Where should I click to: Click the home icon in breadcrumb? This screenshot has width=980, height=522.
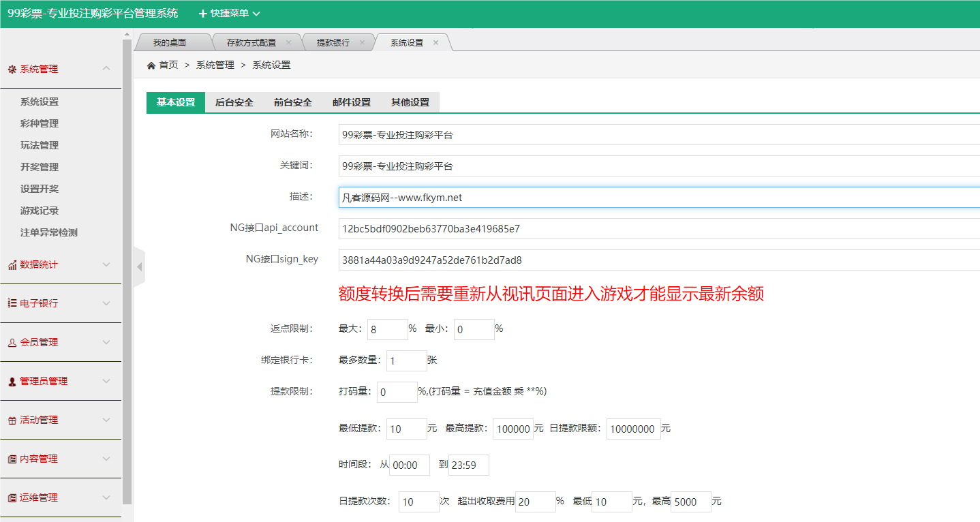pos(151,65)
